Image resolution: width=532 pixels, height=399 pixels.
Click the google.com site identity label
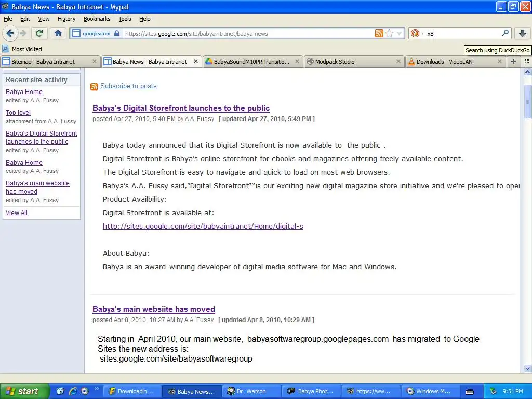point(96,33)
